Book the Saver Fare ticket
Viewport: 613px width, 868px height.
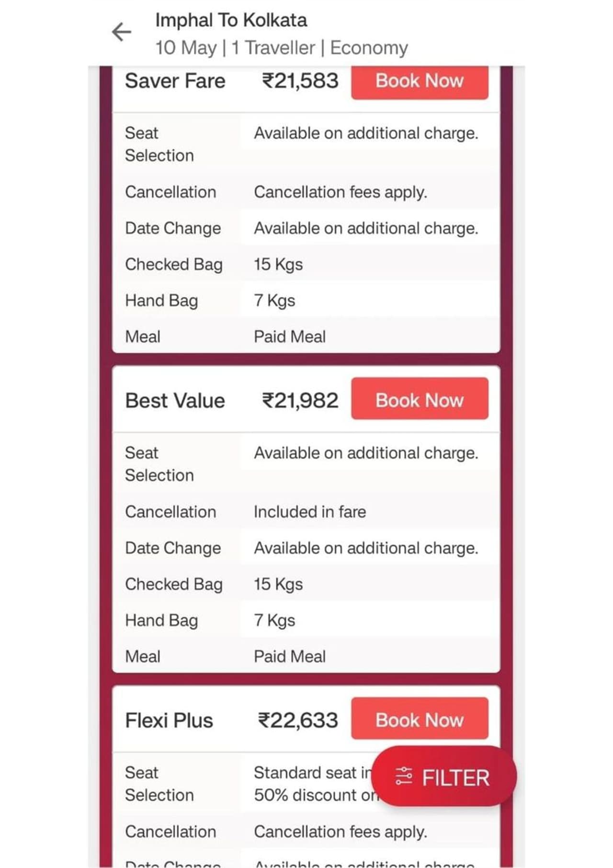click(x=420, y=81)
